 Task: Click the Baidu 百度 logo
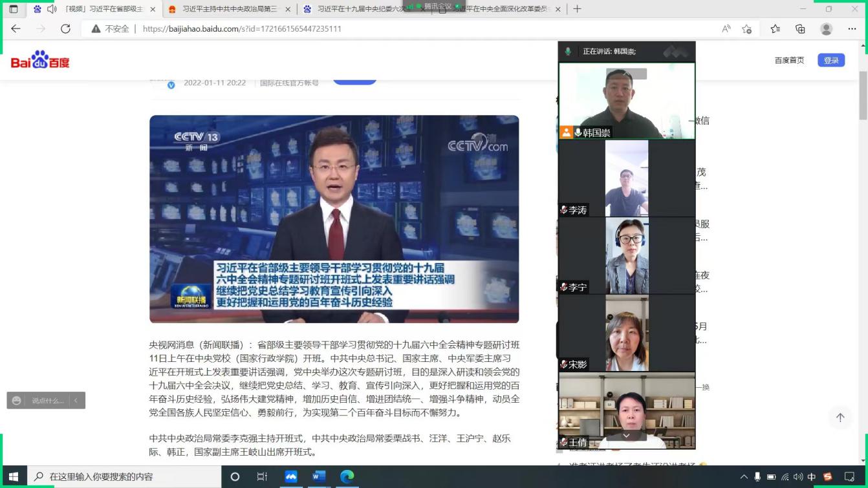click(40, 59)
